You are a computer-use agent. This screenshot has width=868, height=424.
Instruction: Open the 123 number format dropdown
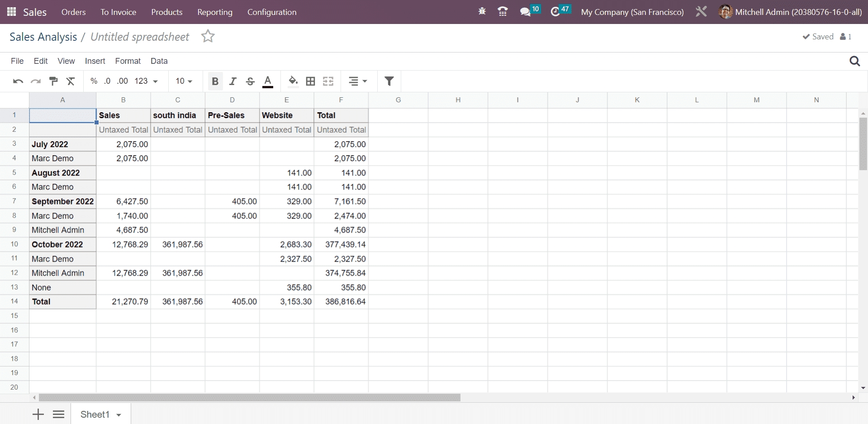tap(146, 81)
